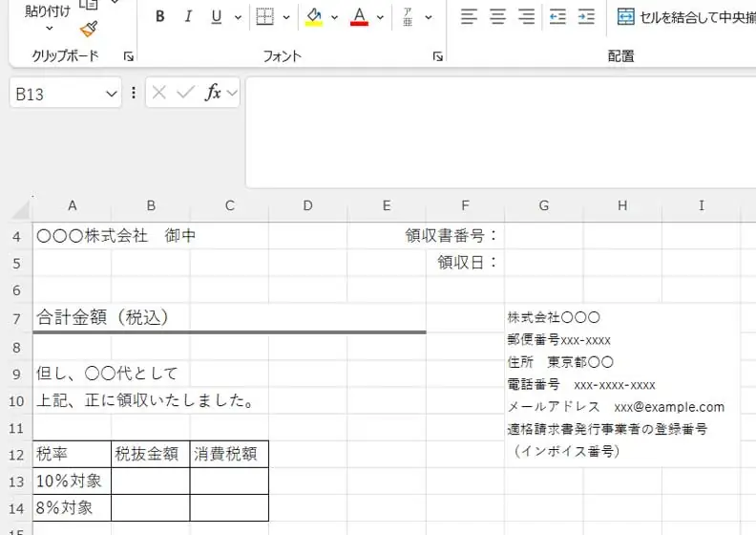Decrease indent
Image resolution: width=756 pixels, height=535 pixels.
[x=557, y=17]
